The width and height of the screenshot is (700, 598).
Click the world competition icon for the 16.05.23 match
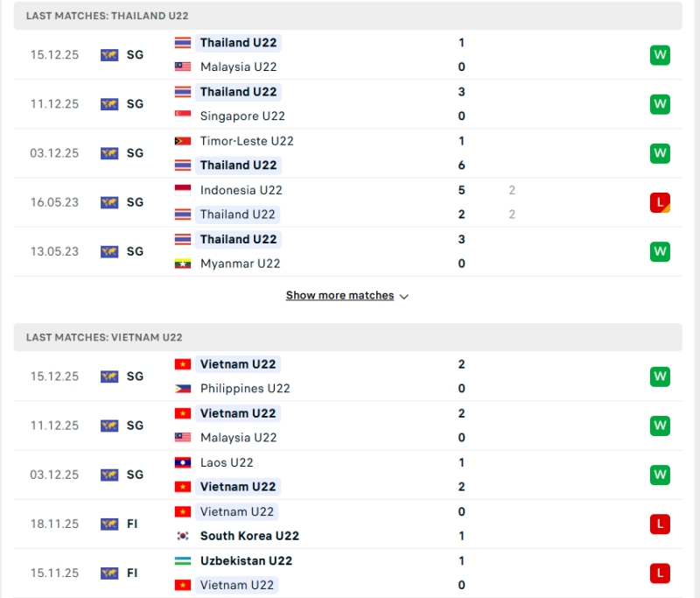point(109,202)
